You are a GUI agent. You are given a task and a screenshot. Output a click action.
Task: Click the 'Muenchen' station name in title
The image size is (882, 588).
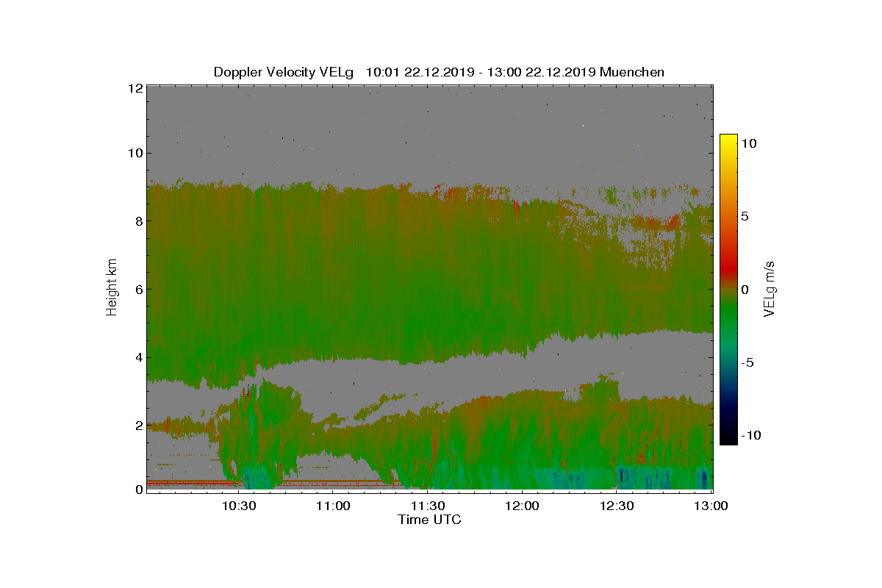632,72
